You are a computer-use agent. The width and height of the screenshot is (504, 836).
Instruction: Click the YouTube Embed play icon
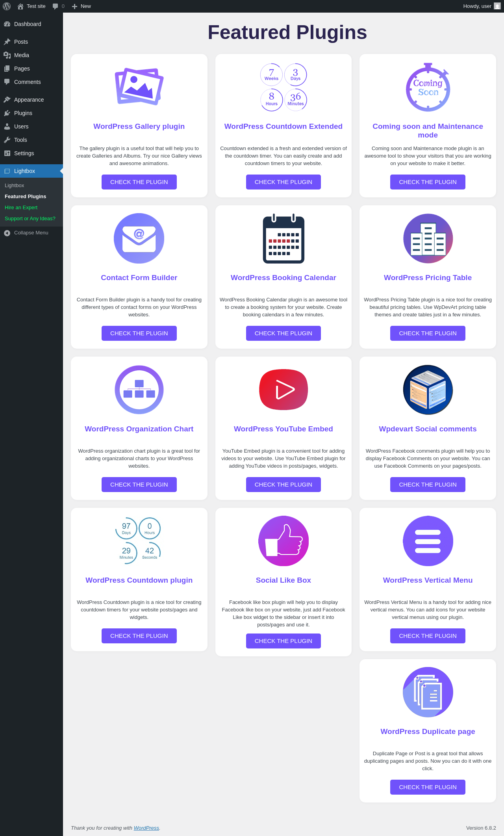pyautogui.click(x=283, y=390)
